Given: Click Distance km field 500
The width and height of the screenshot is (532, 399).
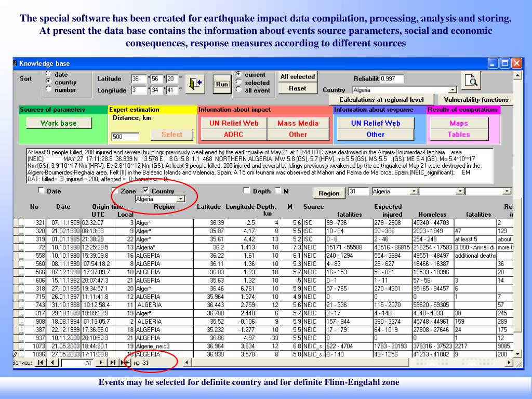Looking at the screenshot, I should pyautogui.click(x=125, y=137).
